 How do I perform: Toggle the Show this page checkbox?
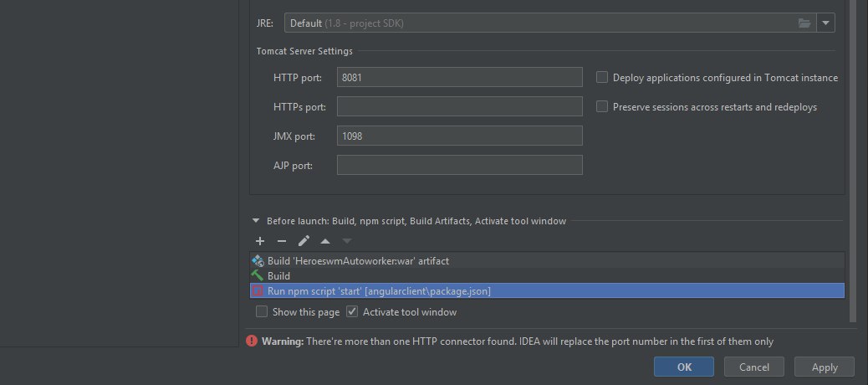tap(261, 312)
